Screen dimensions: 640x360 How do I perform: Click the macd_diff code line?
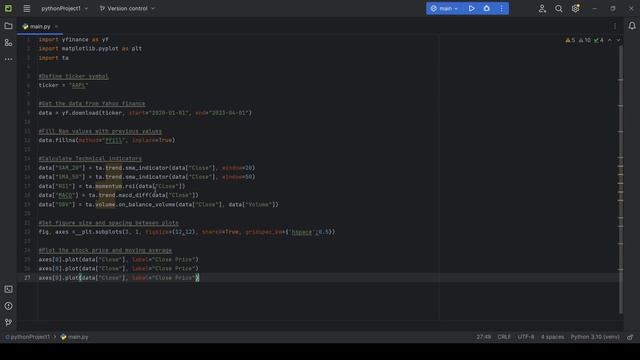coord(118,196)
